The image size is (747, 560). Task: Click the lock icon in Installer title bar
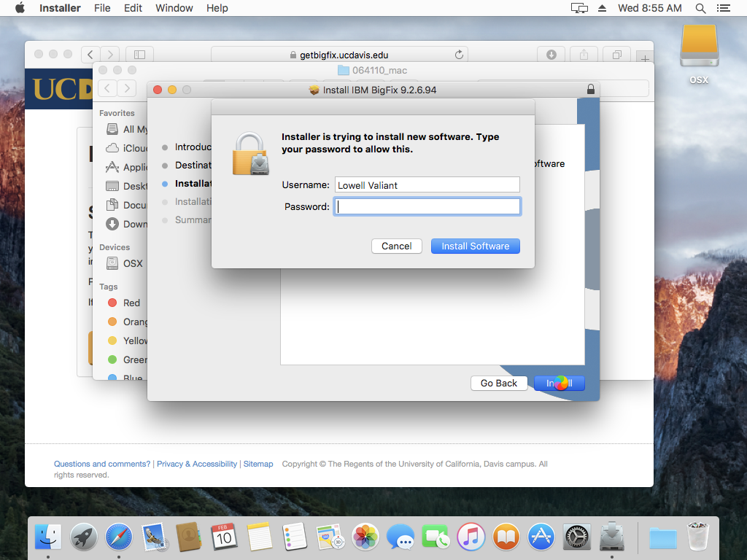click(x=591, y=89)
